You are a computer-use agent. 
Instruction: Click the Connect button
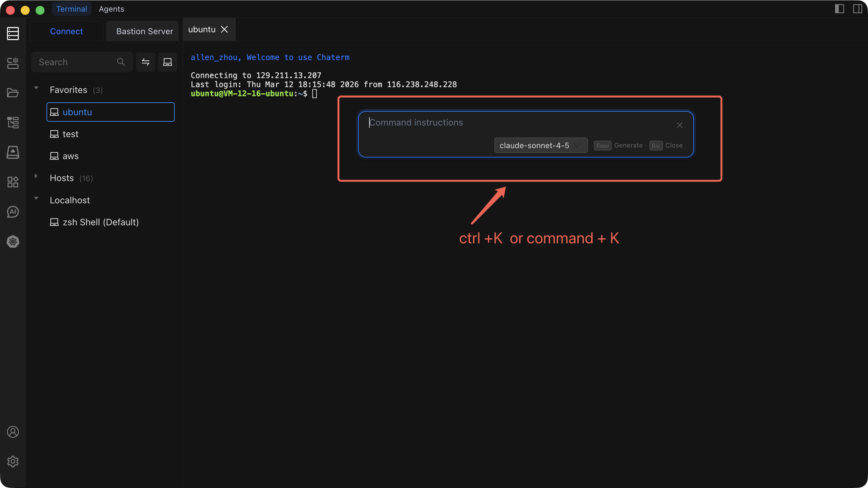[67, 31]
